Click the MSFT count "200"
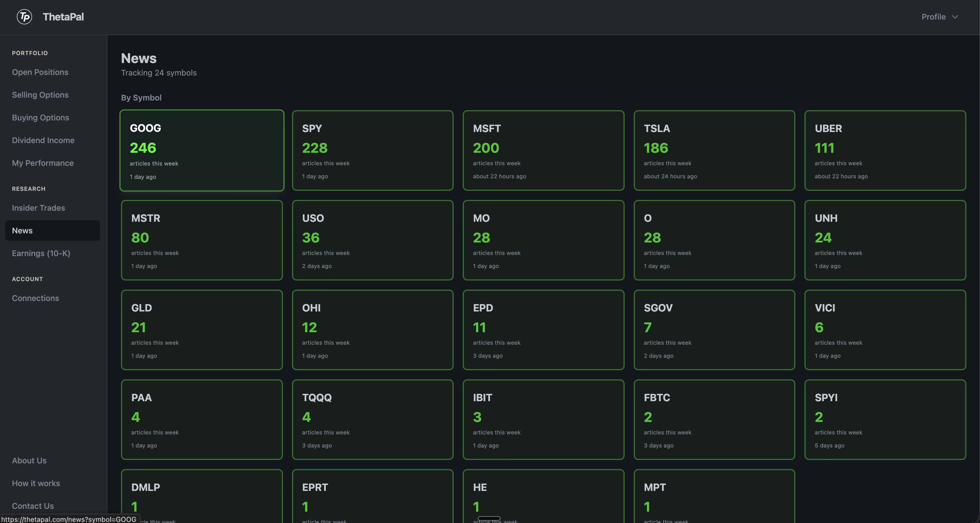 486,148
